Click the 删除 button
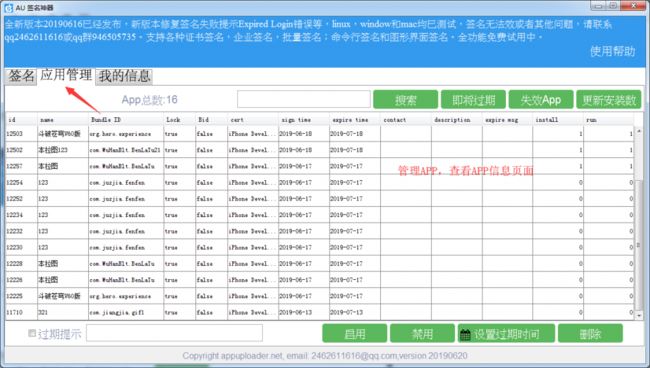 click(590, 334)
